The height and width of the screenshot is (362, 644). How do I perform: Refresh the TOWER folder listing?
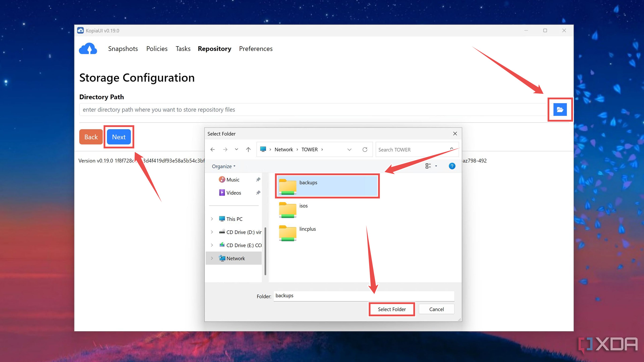click(x=365, y=149)
